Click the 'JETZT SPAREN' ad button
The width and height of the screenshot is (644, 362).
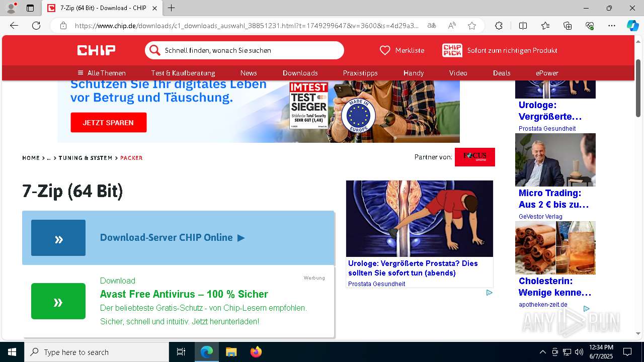(109, 123)
